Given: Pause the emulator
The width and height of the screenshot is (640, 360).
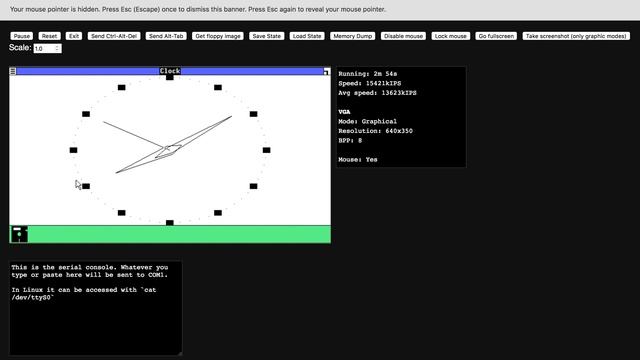Looking at the screenshot, I should (x=22, y=36).
